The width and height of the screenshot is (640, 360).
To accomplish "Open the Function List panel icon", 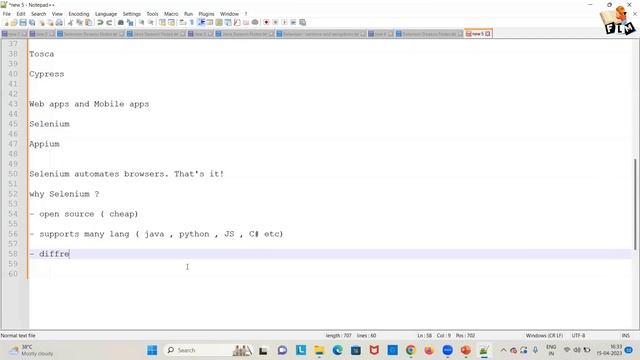I will (x=237, y=22).
